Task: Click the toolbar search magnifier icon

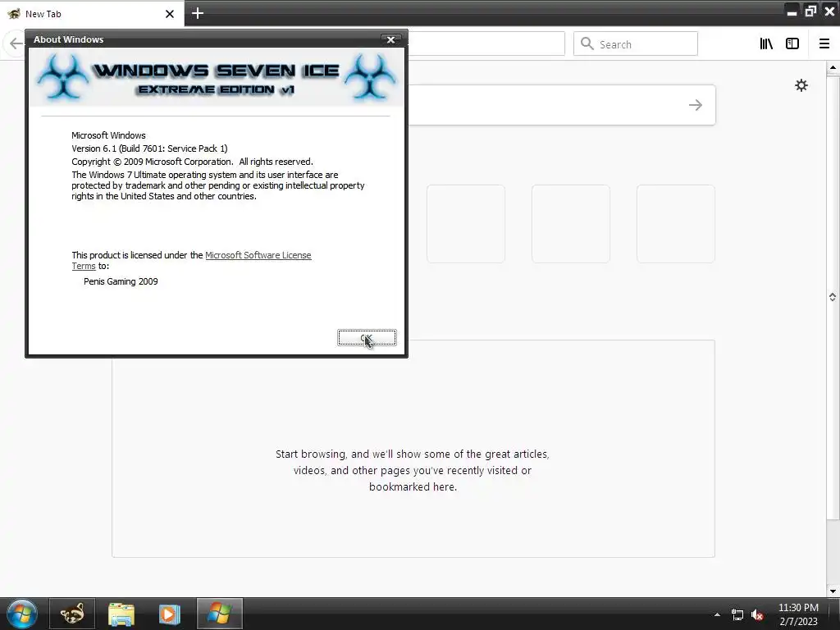Action: 587,44
